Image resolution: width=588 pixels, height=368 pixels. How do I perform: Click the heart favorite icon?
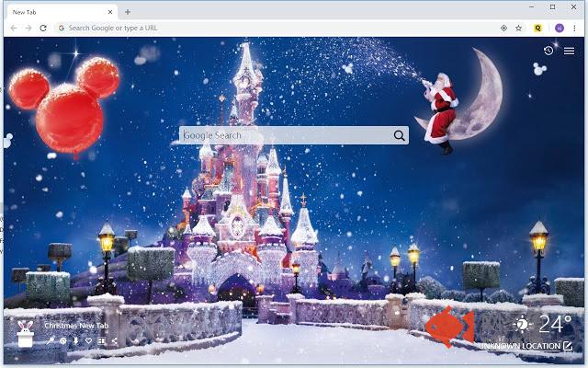pyautogui.click(x=88, y=341)
